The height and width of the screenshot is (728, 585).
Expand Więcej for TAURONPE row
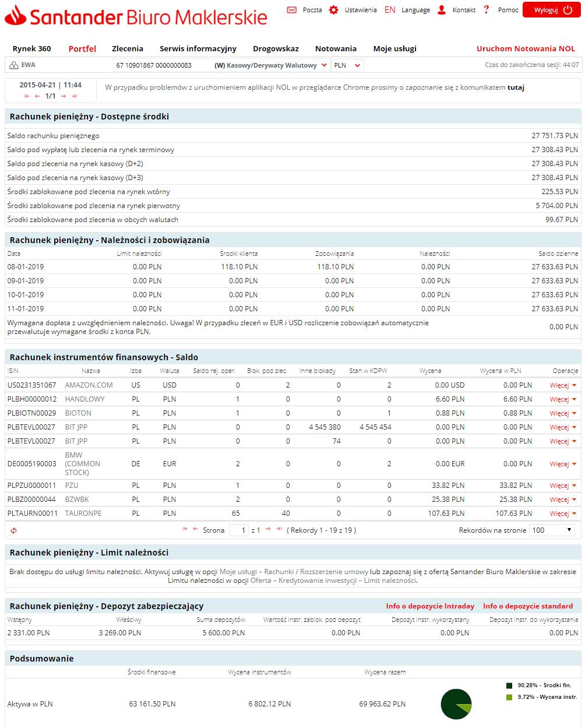(x=563, y=514)
